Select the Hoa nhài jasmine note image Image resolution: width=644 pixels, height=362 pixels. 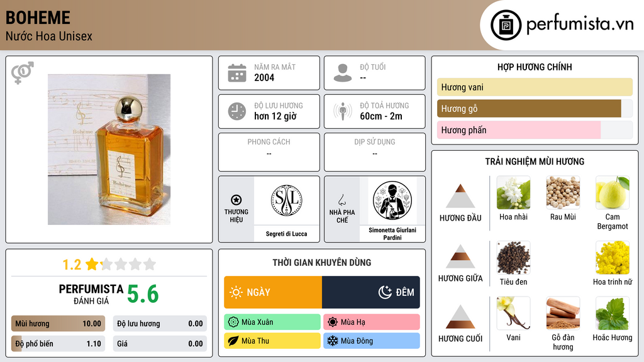coord(513,193)
